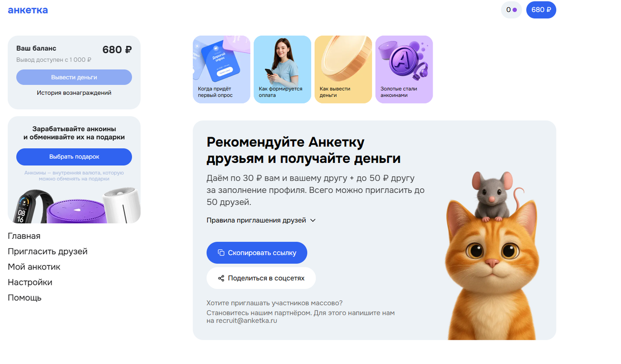This screenshot has width=621, height=364.
Task: Open the Как вывести деньги coin card
Action: [343, 69]
